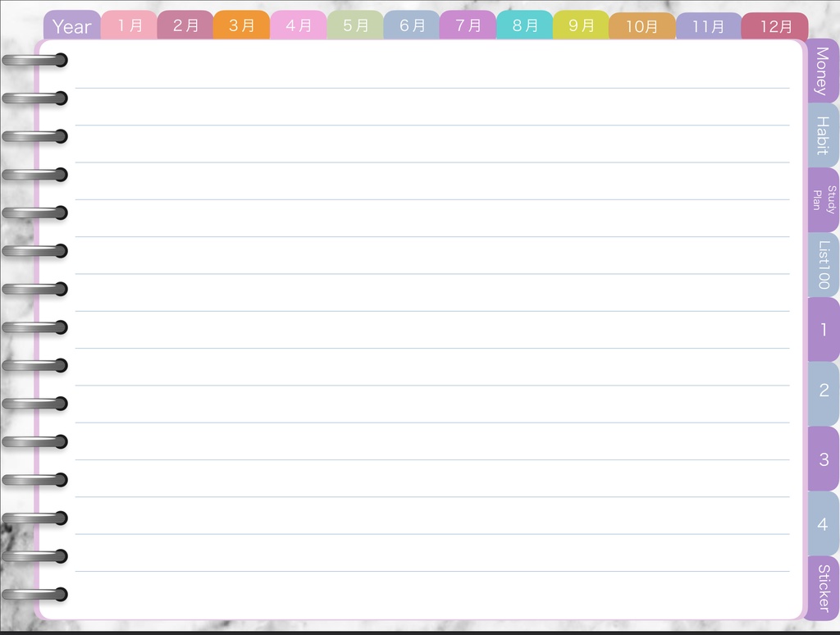This screenshot has width=840, height=635.
Task: Open the pink 4月 tab
Action: tap(299, 25)
